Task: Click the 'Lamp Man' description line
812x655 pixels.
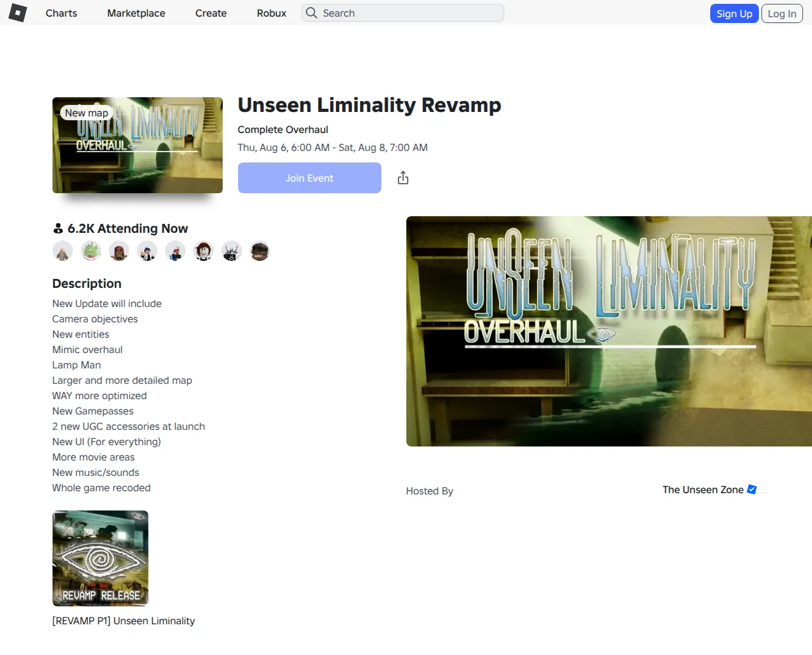Action: pos(77,365)
